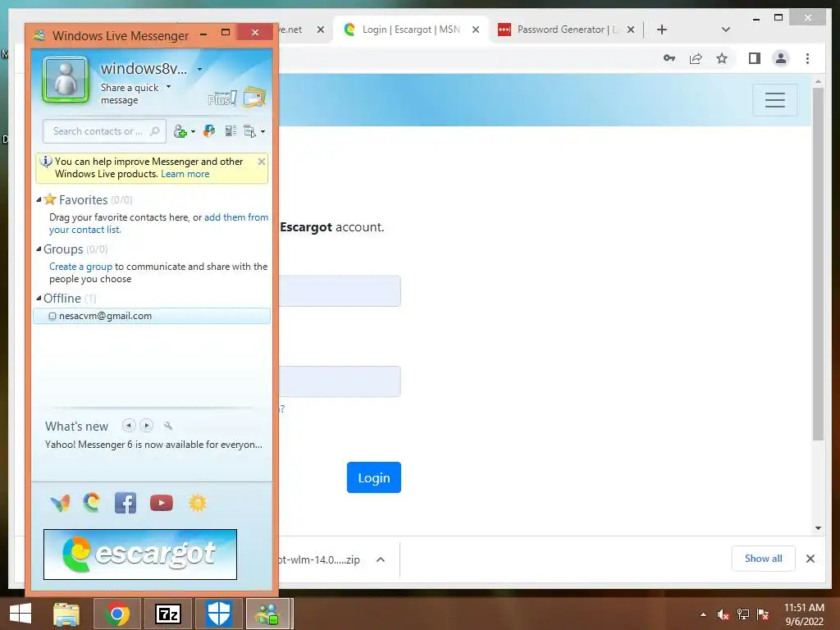Image resolution: width=840 pixels, height=630 pixels.
Task: Show next What's new item
Action: tap(146, 426)
